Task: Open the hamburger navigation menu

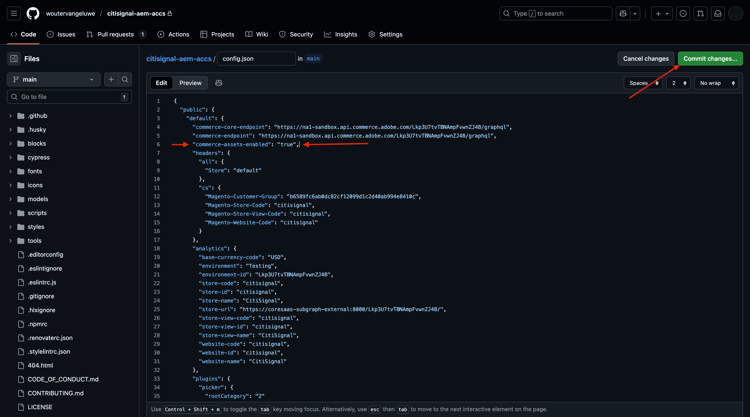Action: 14,13
